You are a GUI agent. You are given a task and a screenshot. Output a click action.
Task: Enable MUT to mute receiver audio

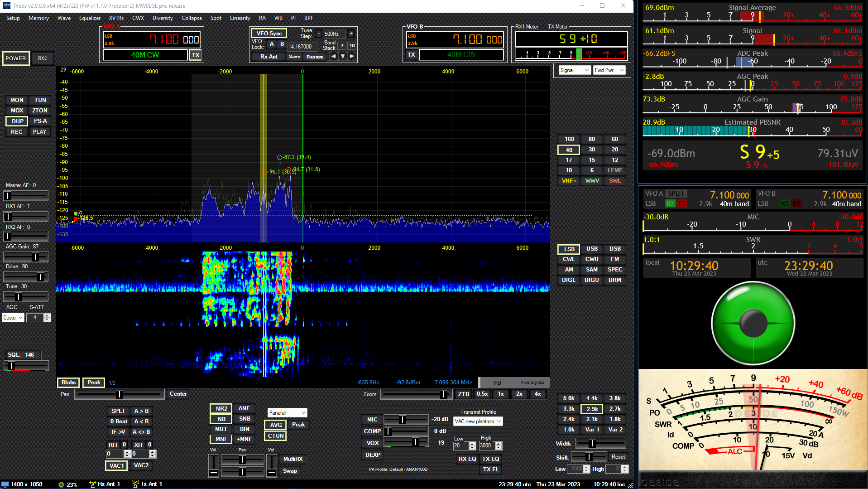point(221,429)
